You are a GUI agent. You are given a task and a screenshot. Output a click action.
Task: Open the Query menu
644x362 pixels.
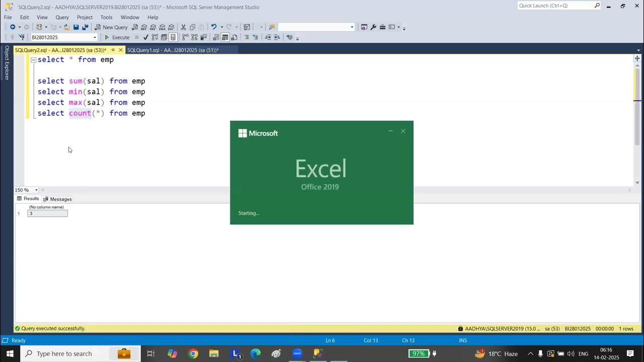(x=62, y=17)
